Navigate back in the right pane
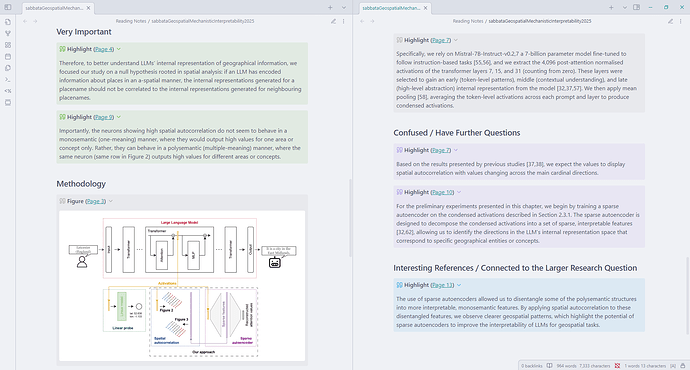 (362, 21)
